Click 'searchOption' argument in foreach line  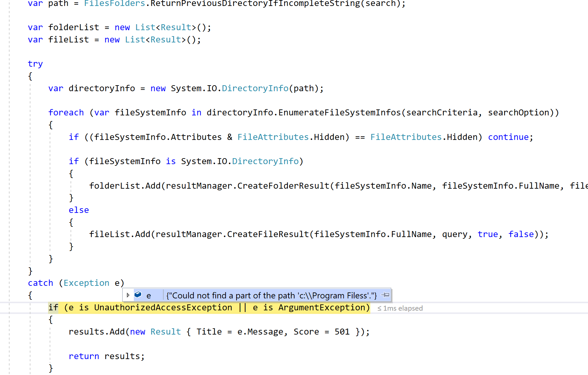coord(518,113)
